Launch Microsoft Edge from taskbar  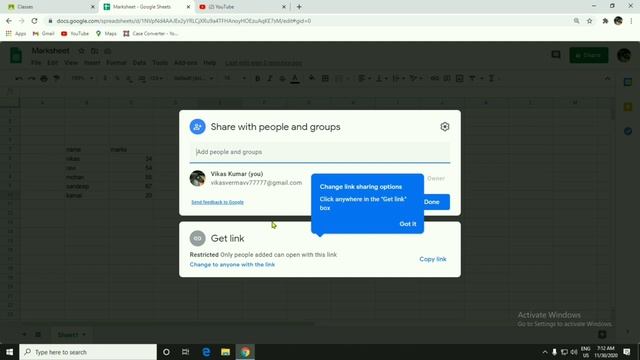coord(206,352)
